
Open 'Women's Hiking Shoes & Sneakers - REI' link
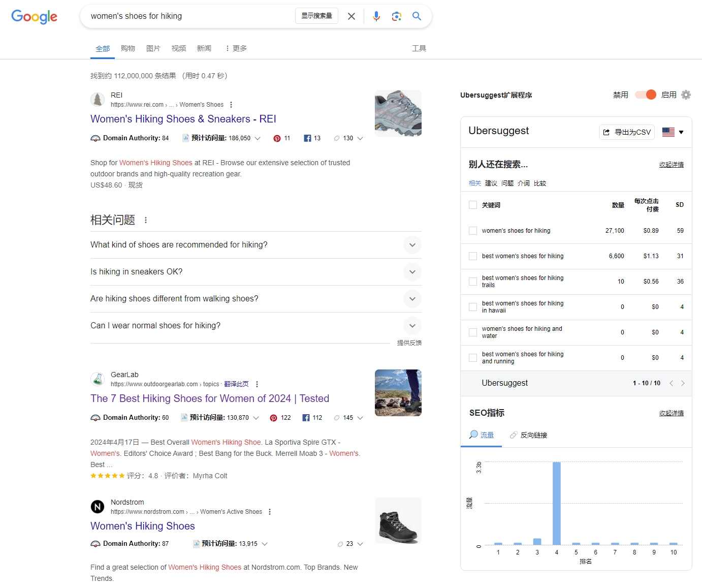coord(183,119)
